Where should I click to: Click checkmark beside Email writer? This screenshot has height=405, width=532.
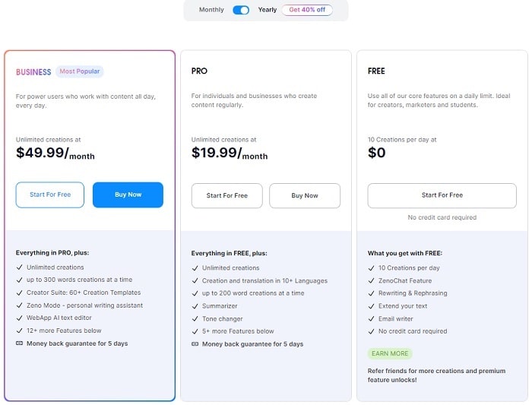372,318
